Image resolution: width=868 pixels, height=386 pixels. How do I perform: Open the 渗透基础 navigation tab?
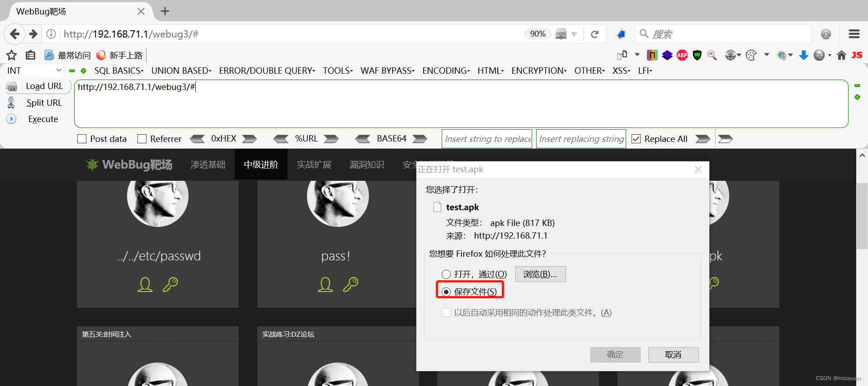[208, 165]
